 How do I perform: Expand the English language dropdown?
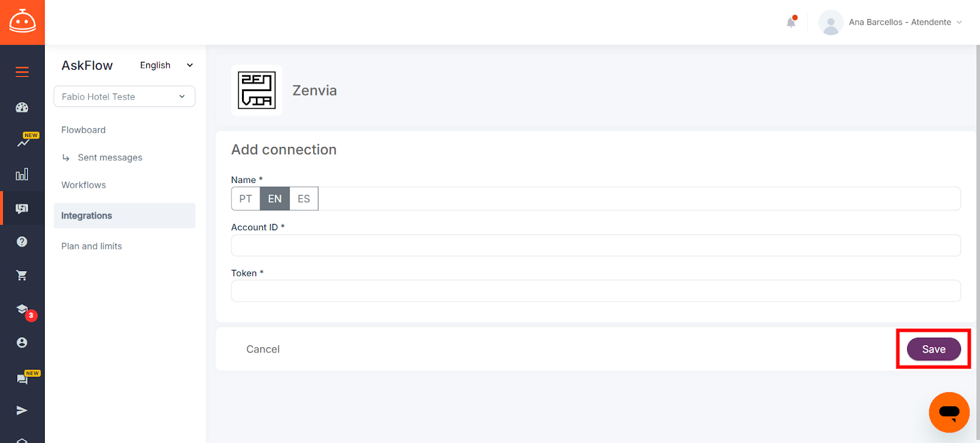pyautogui.click(x=167, y=65)
